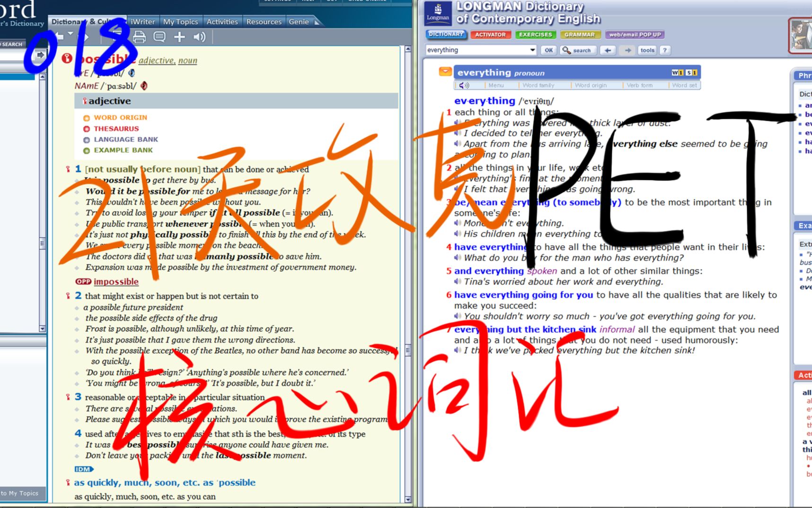Open 'have everything going for you' phrase
This screenshot has width=812, height=508.
click(x=523, y=294)
